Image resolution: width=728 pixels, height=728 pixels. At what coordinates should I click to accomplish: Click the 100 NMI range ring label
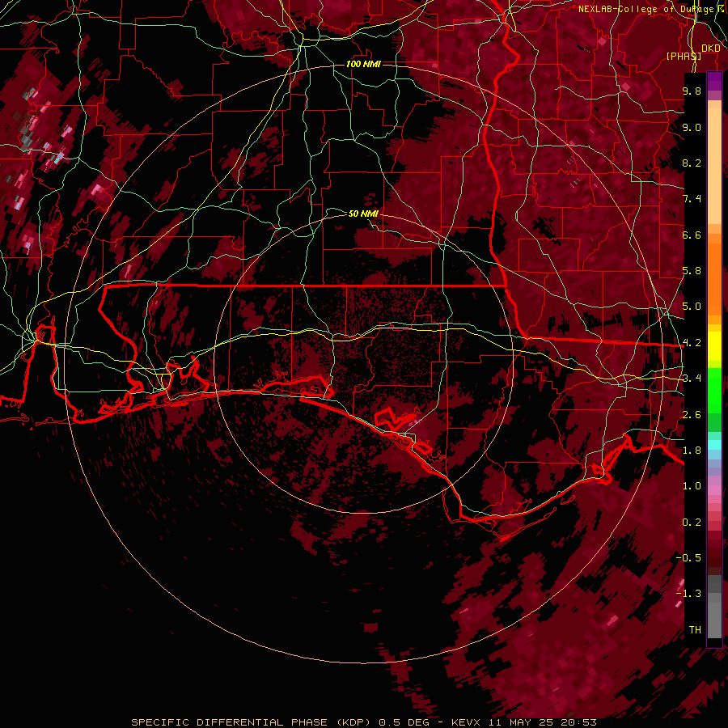(363, 64)
